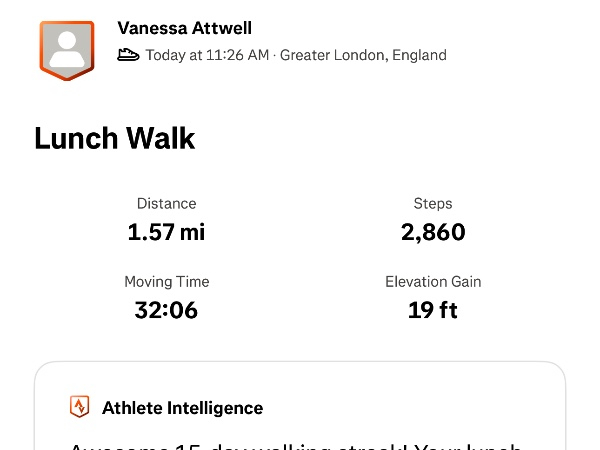600x450 pixels.
Task: Click the Greater London, England location
Action: tap(363, 55)
